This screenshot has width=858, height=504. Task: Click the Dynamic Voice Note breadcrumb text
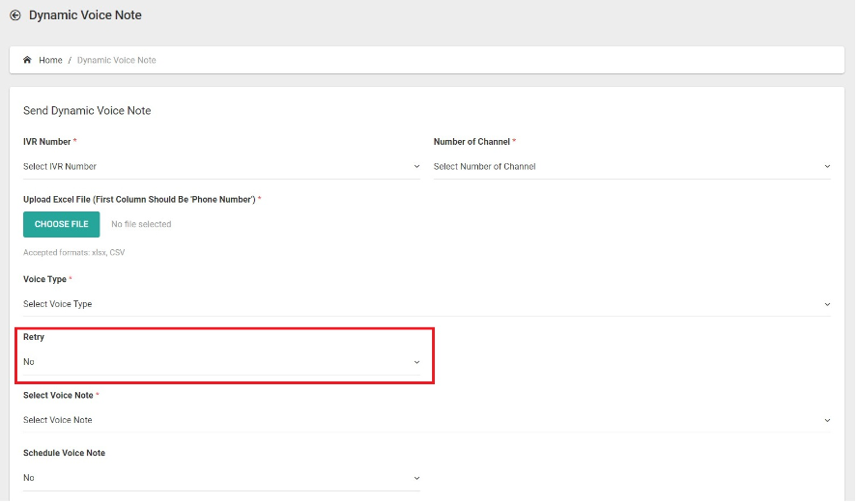point(117,60)
